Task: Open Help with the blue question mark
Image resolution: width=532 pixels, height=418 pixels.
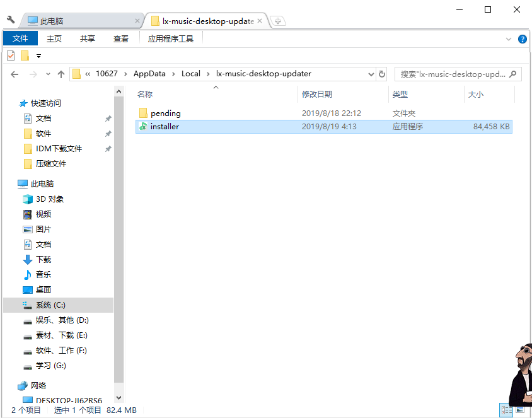Action: click(523, 38)
